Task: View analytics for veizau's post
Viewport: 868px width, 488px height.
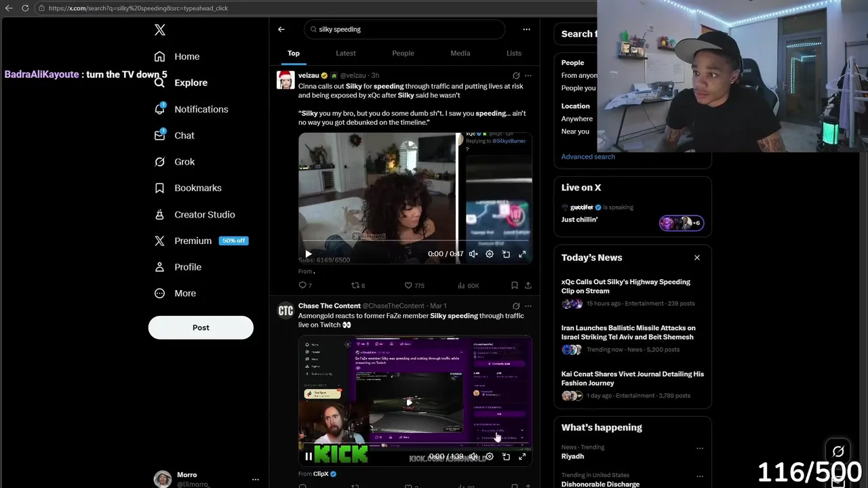Action: click(x=468, y=285)
